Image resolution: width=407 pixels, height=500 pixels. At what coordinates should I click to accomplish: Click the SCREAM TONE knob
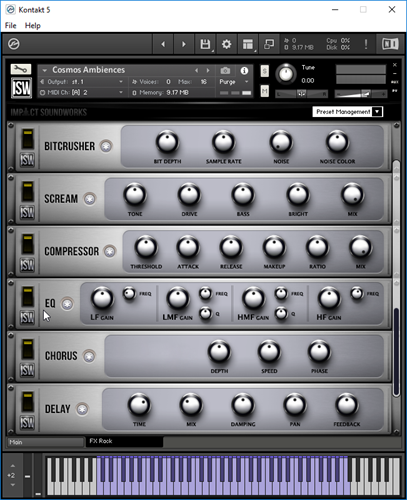click(135, 195)
